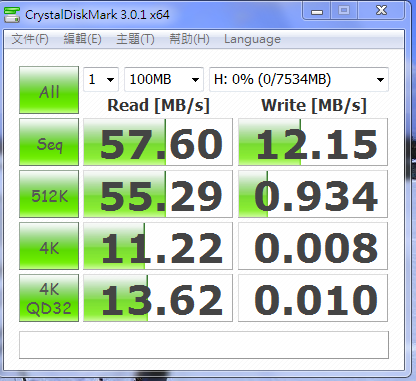This screenshot has height=381, width=416.
Task: Start the 512K benchmark test
Action: click(49, 194)
